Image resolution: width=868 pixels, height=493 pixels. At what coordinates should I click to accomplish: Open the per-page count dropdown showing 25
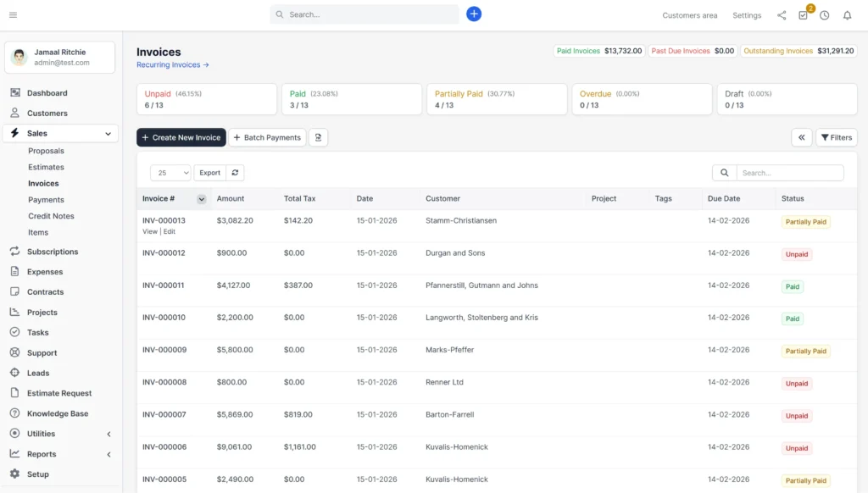[x=170, y=172]
